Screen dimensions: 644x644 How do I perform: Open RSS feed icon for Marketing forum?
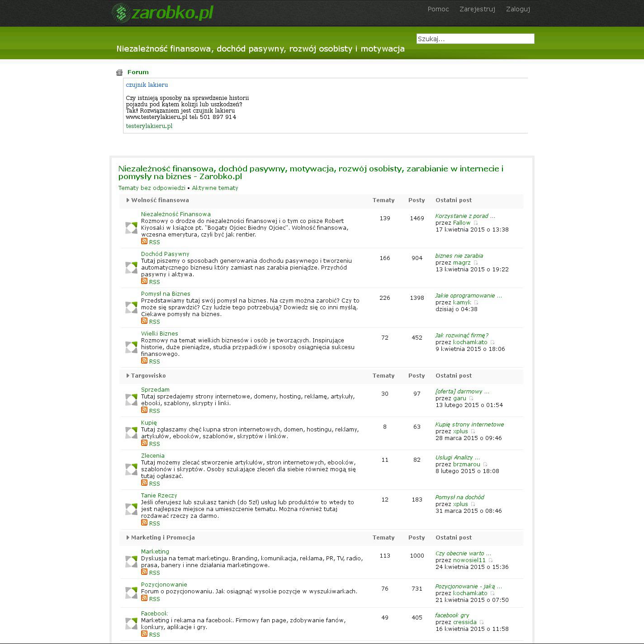coord(144,572)
